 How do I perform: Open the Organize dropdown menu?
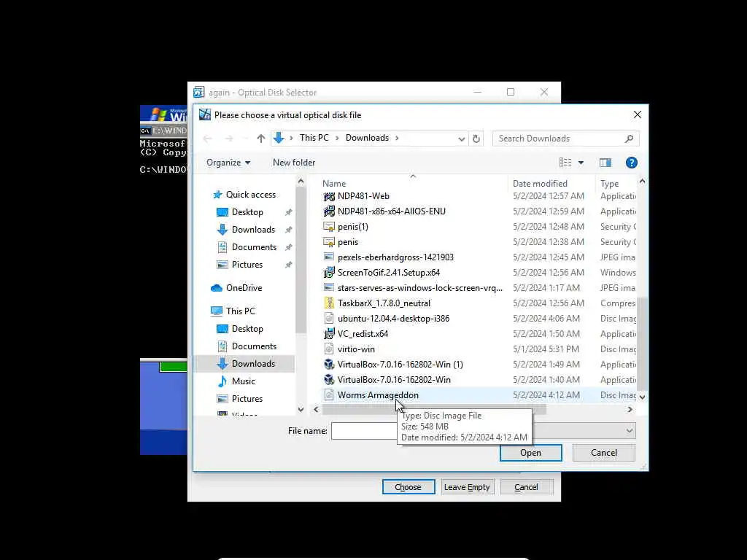pyautogui.click(x=228, y=163)
